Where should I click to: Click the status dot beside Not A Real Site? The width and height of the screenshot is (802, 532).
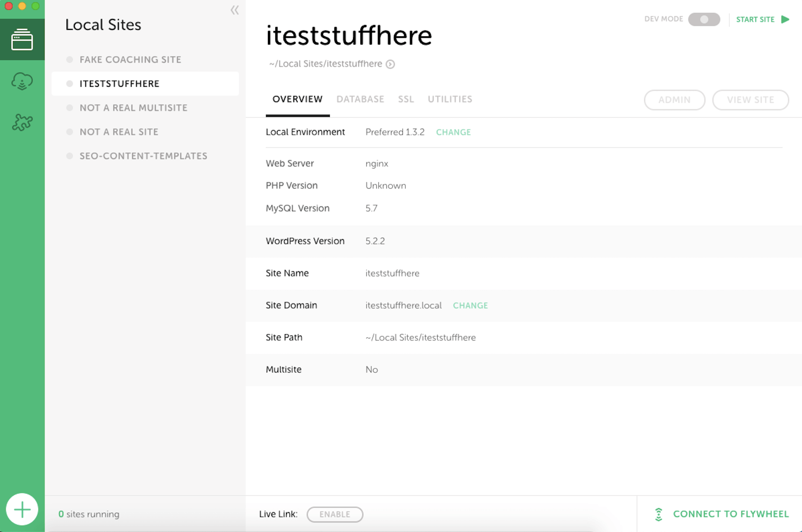point(70,132)
